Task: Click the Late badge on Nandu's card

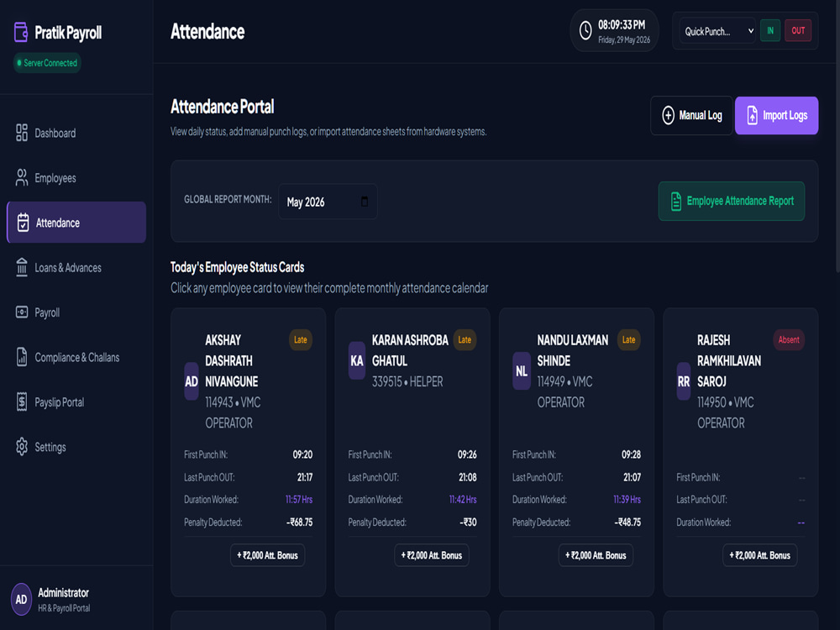Action: point(629,339)
